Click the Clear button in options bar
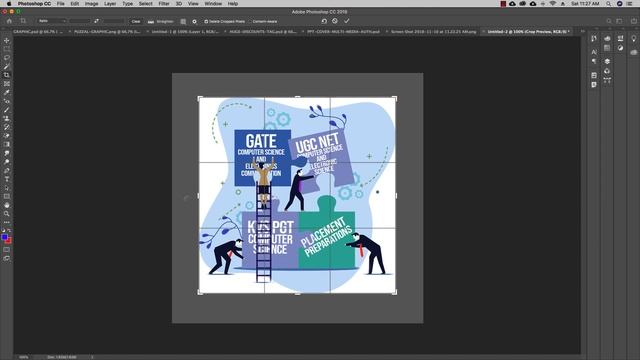The image size is (640, 360). coord(136,21)
